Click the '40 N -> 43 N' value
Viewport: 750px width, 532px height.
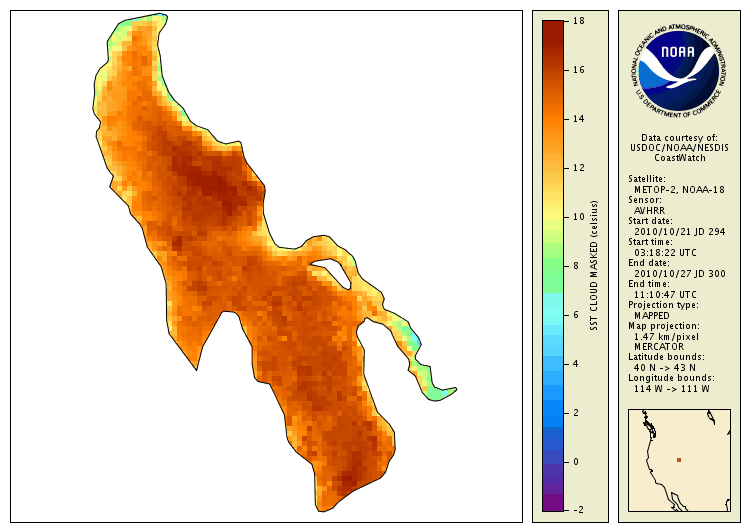(x=665, y=367)
